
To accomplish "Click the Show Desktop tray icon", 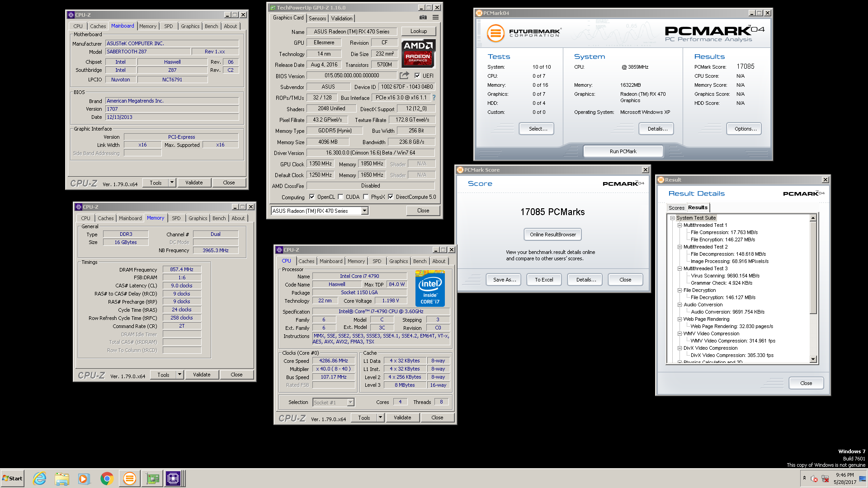I will click(x=862, y=479).
